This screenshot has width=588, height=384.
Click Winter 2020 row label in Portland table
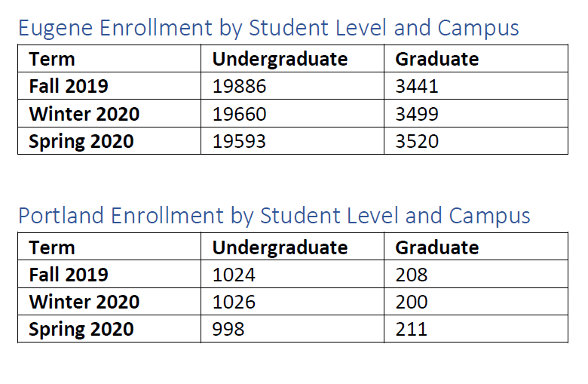84,302
